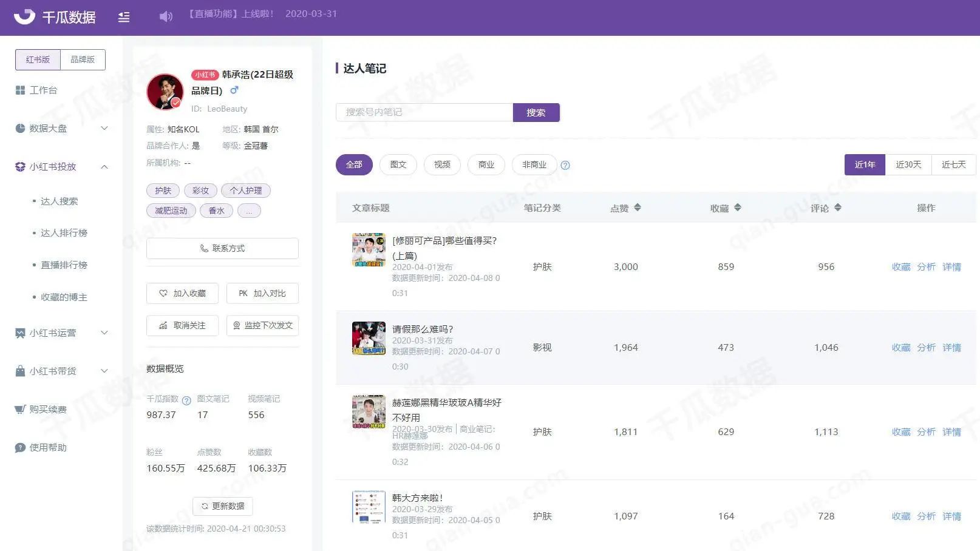Click the 小红书运营 chart icon
Image resolution: width=980 pixels, height=551 pixels.
coord(20,333)
